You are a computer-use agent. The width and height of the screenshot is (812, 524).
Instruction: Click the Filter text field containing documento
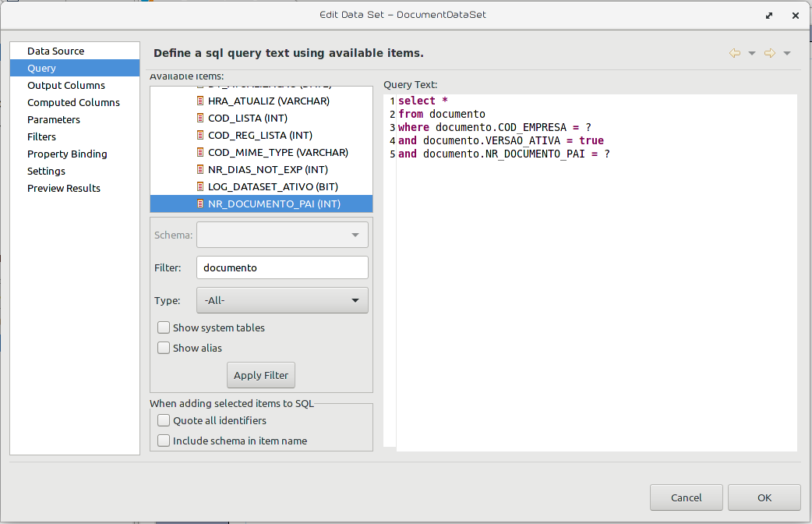click(x=282, y=268)
